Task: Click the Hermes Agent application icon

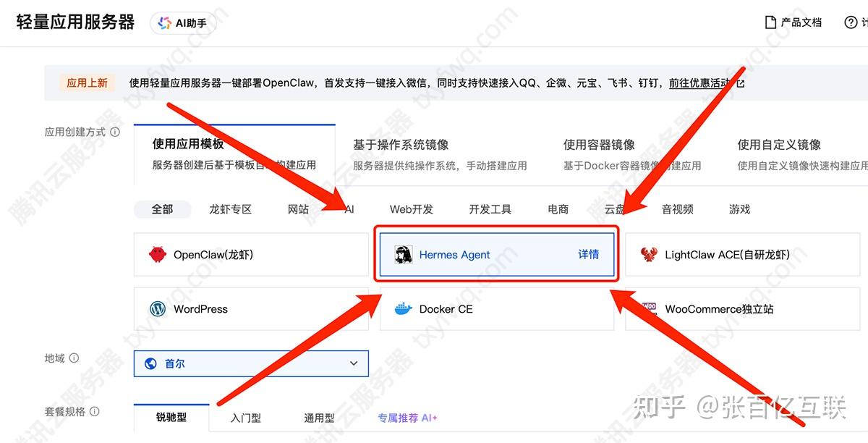Action: point(404,254)
